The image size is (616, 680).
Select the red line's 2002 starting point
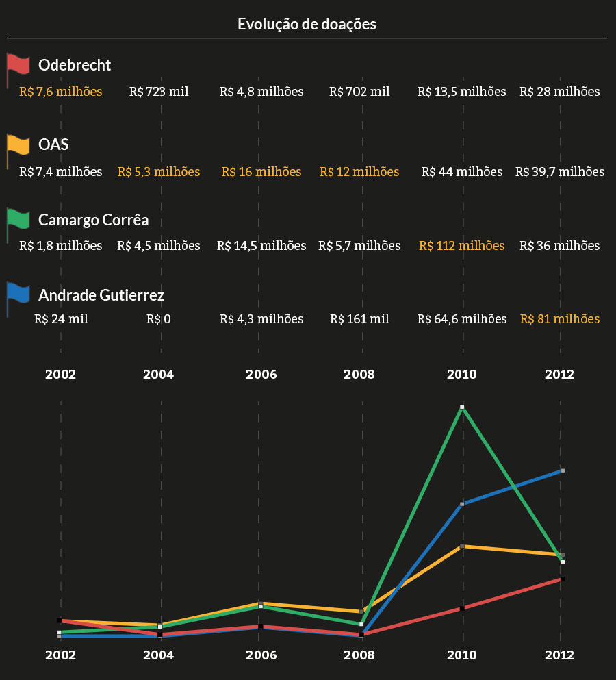(60, 620)
